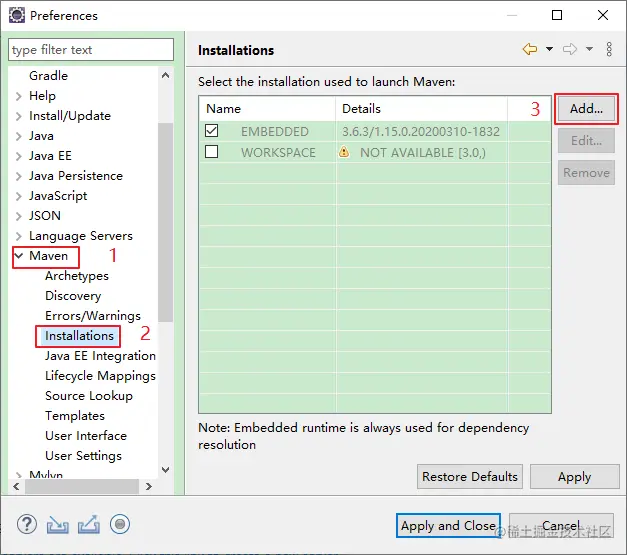The image size is (627, 555).
Task: Expand the JSON tree node
Action: click(18, 216)
